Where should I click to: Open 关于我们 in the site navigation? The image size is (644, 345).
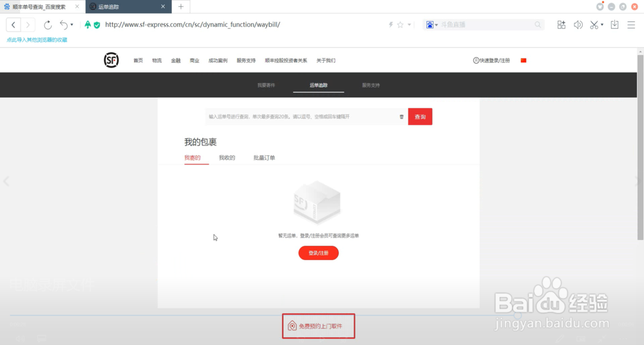pos(326,61)
